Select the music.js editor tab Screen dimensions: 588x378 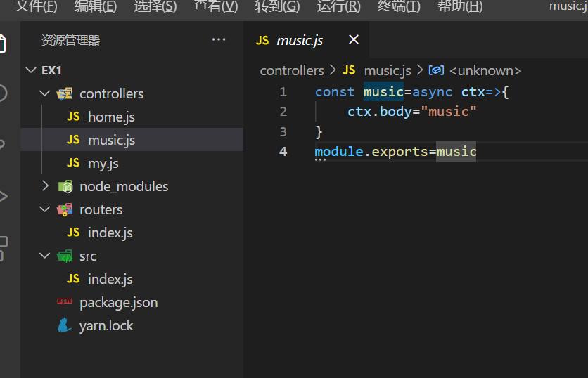[x=307, y=40]
